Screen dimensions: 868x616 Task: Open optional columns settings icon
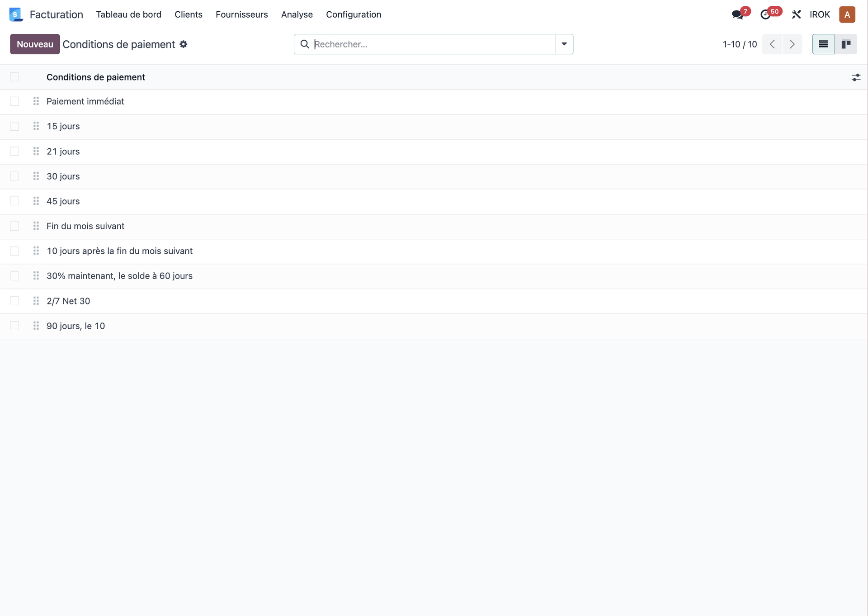coord(856,77)
